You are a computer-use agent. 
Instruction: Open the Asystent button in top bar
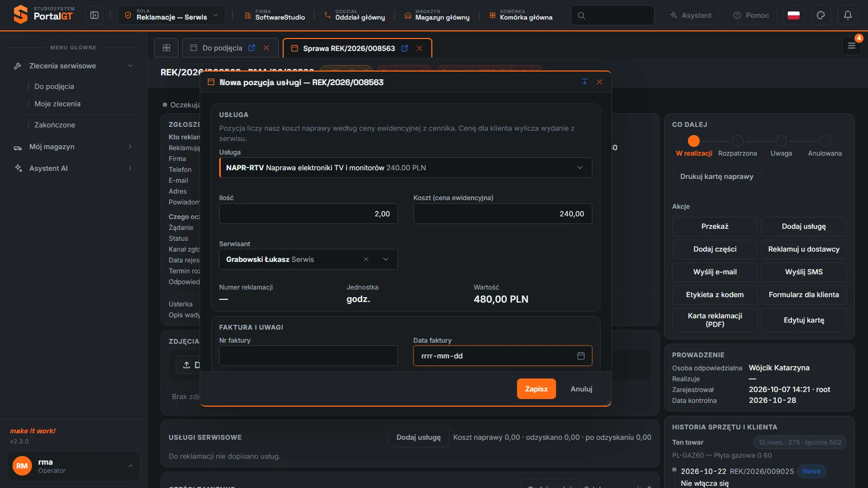[x=690, y=15]
